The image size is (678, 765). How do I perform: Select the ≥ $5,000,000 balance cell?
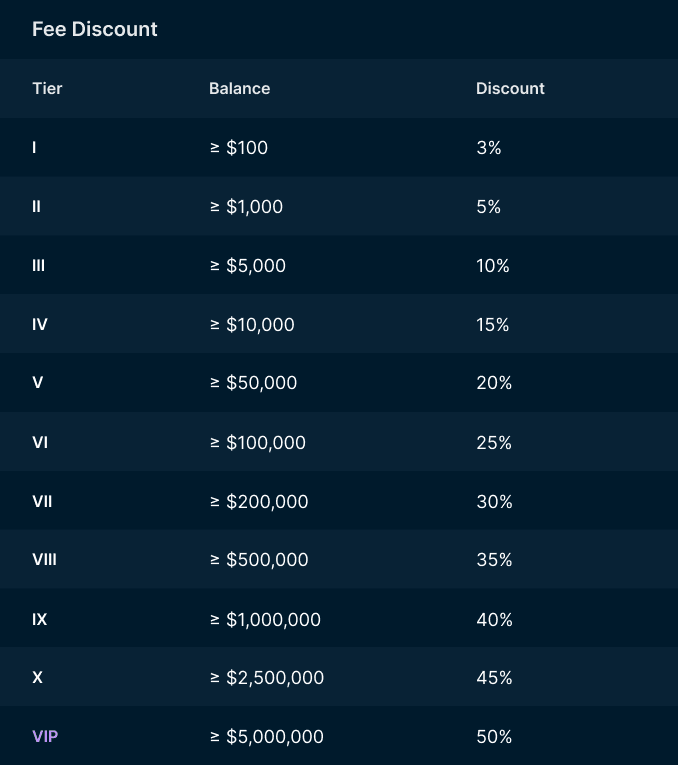[x=266, y=736]
